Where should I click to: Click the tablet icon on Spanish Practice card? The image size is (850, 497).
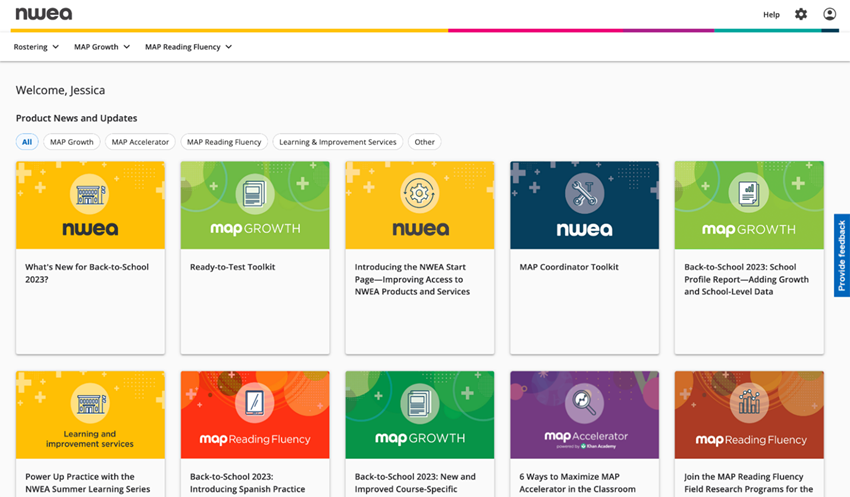(x=254, y=402)
